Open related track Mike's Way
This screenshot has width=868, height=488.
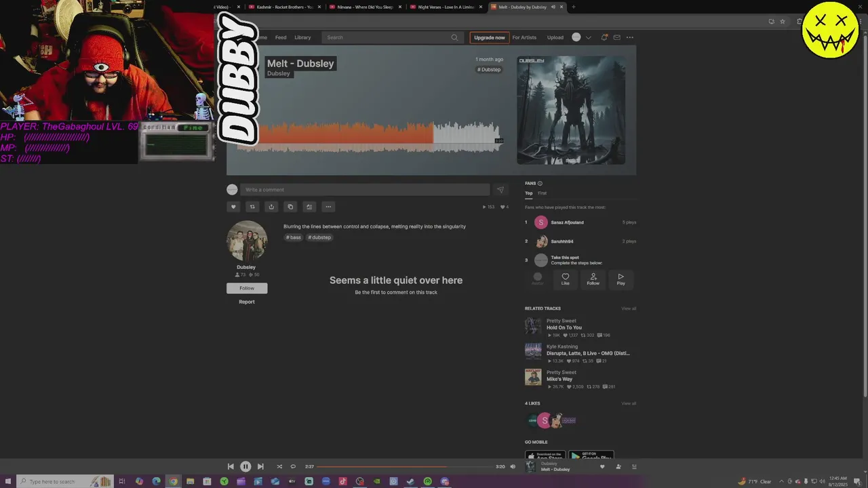coord(559,379)
